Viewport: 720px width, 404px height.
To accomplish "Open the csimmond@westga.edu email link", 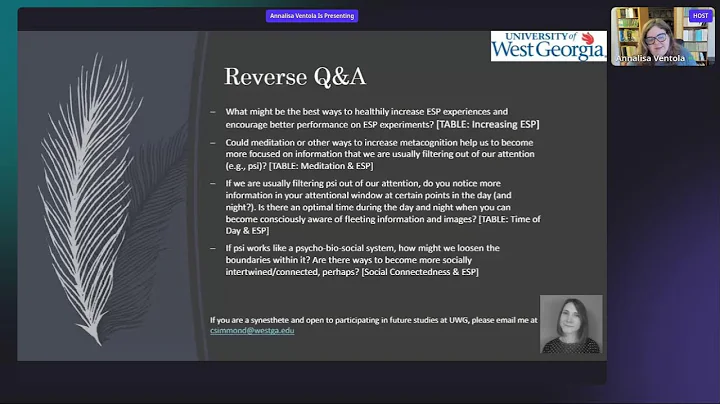I will 252,331.
